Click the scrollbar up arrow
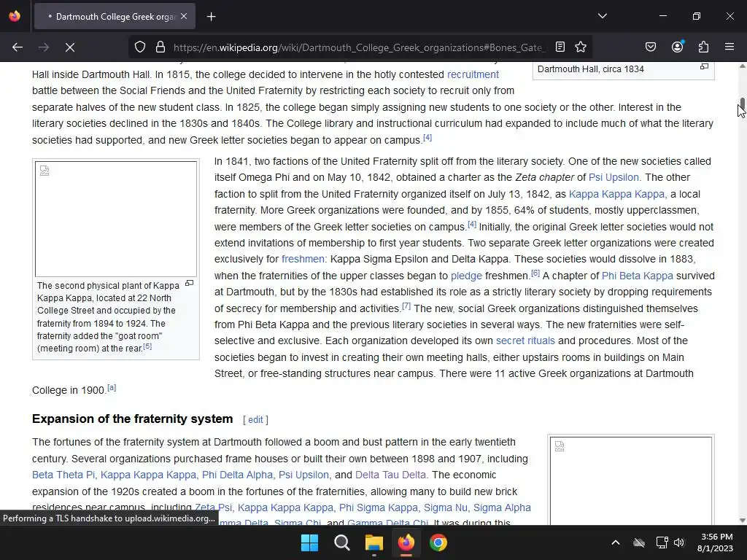The image size is (747, 560). click(x=742, y=66)
